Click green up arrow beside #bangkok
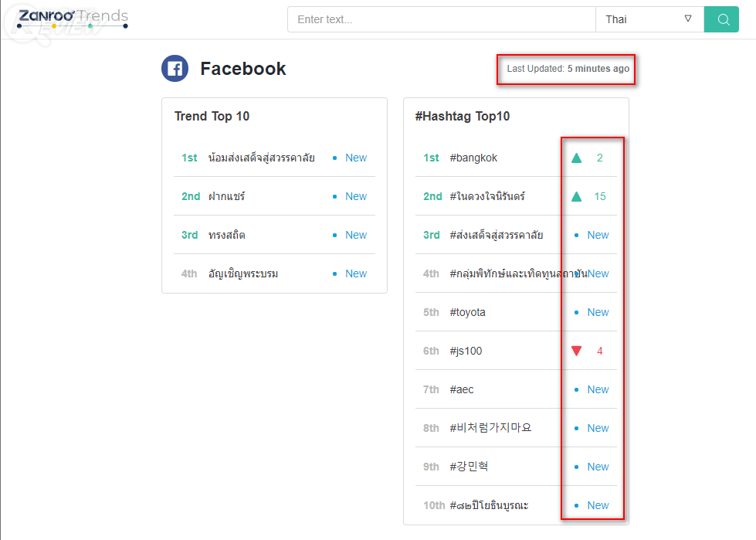Screen dimensions: 756x540 [x=576, y=158]
